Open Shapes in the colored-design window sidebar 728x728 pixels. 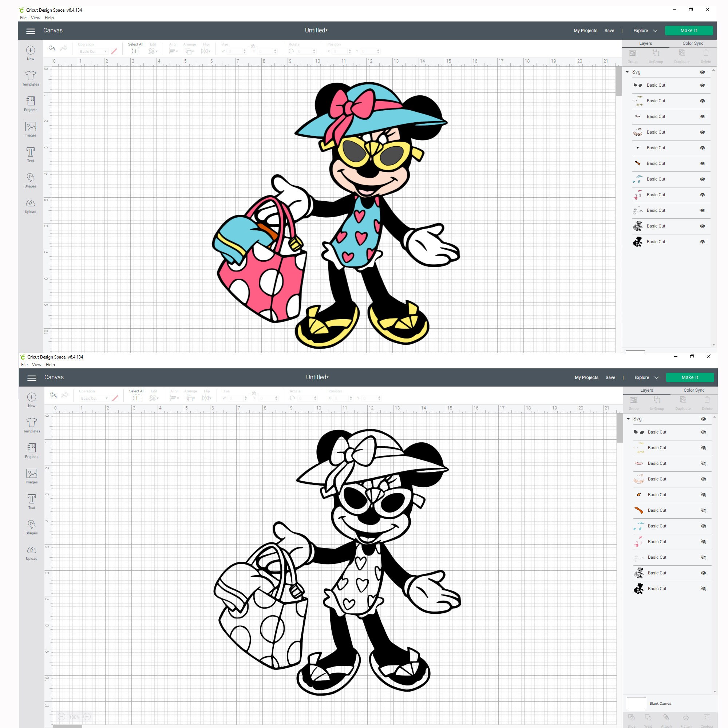tap(31, 180)
